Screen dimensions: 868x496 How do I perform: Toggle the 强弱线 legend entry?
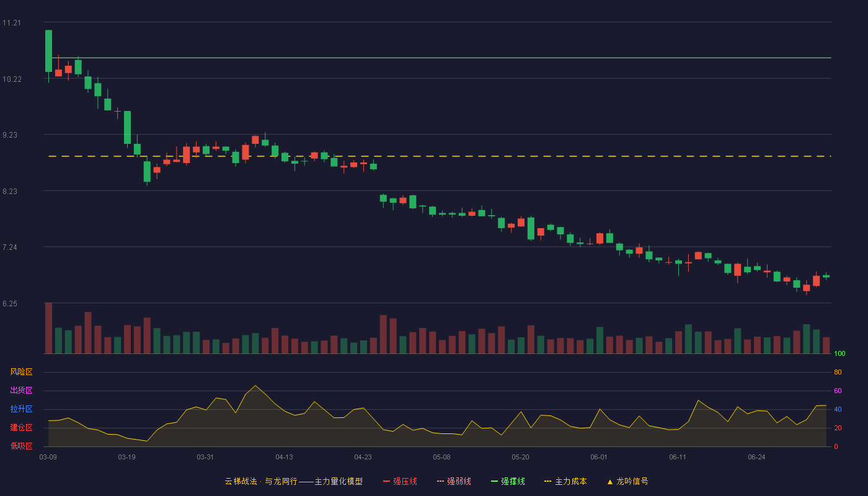tap(454, 481)
